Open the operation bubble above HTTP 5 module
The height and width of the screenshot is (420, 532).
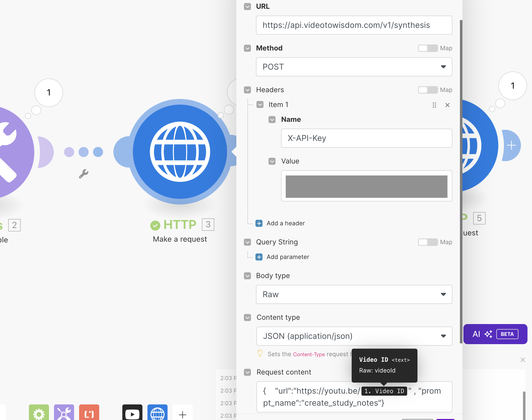(512, 86)
